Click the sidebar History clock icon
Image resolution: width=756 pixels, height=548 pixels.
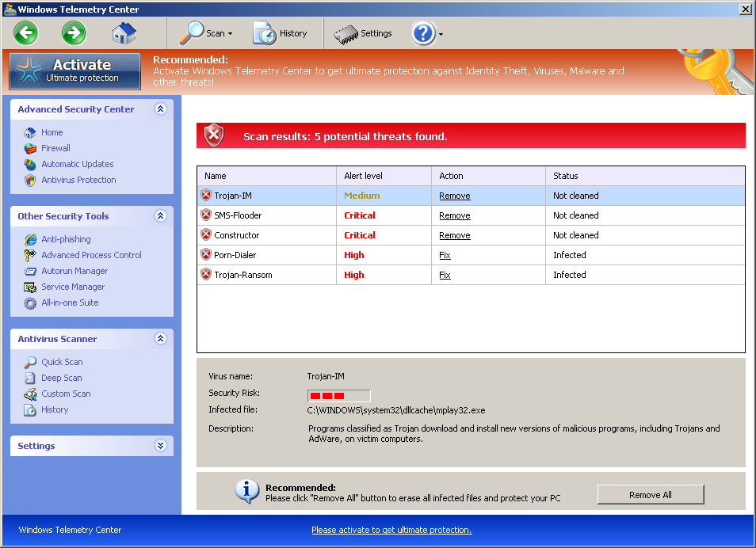pos(30,410)
